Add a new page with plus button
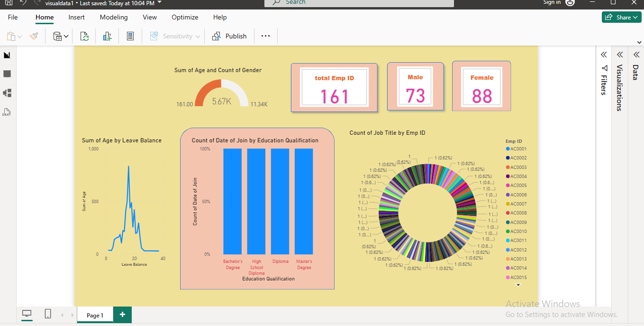Image resolution: width=644 pixels, height=326 pixels. click(122, 315)
